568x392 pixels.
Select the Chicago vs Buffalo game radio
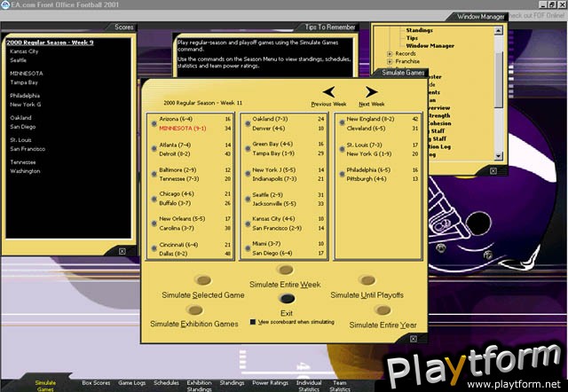click(x=154, y=199)
